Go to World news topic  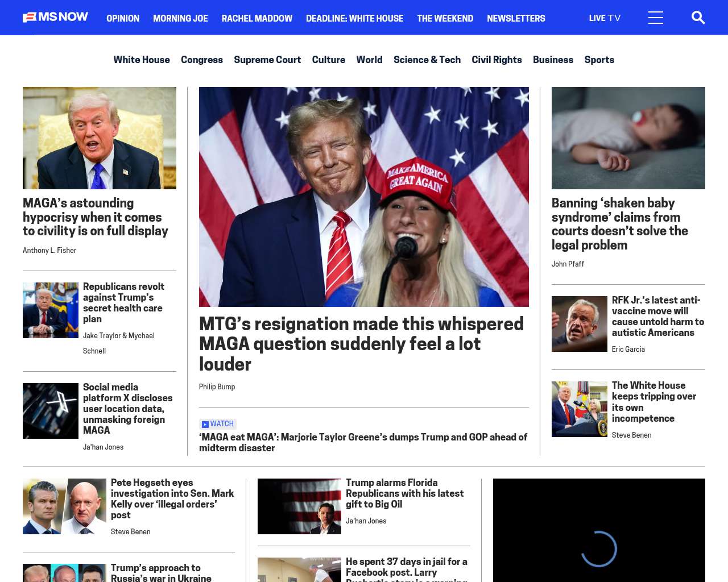pos(369,60)
